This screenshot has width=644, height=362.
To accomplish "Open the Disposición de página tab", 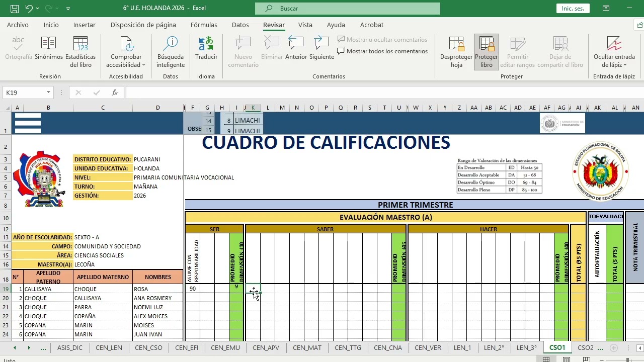I will coord(143,25).
